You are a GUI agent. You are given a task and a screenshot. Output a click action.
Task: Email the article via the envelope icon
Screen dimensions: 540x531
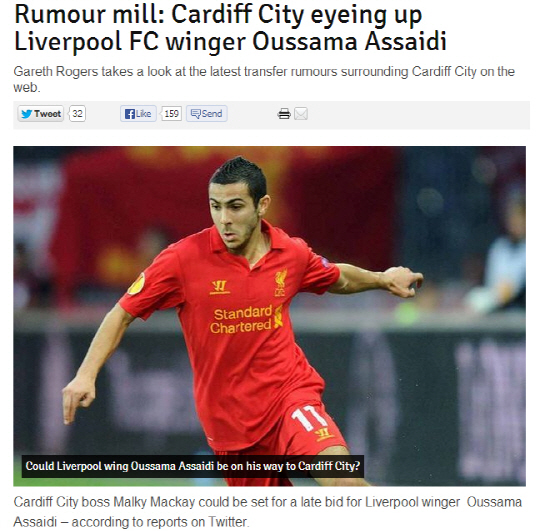click(301, 114)
